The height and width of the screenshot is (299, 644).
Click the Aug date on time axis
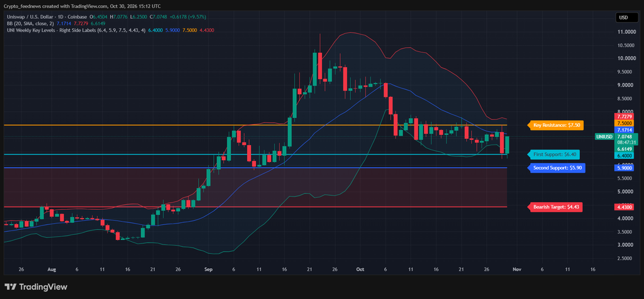pos(52,269)
